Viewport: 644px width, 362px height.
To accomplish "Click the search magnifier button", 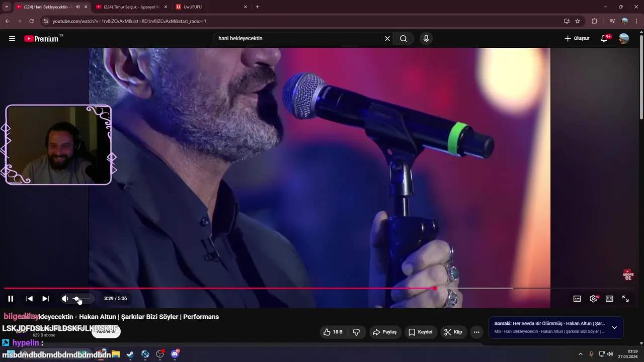I will pos(404,38).
